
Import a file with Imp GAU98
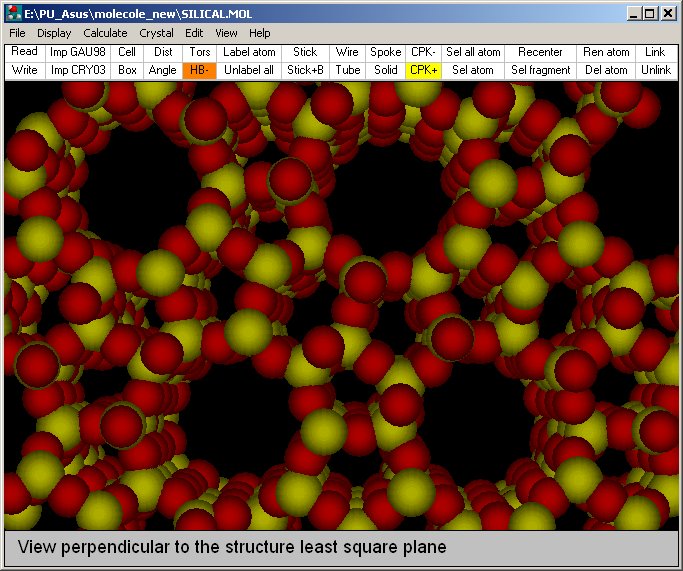click(x=78, y=52)
